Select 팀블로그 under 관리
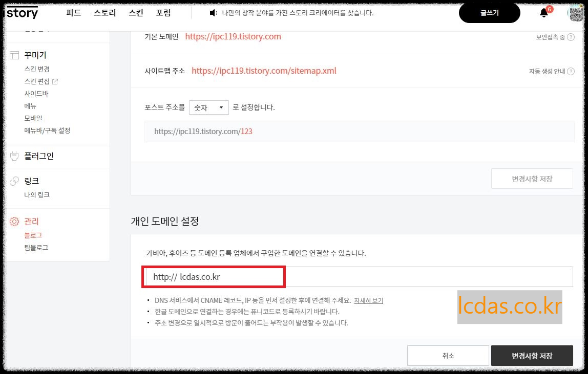 (36, 248)
